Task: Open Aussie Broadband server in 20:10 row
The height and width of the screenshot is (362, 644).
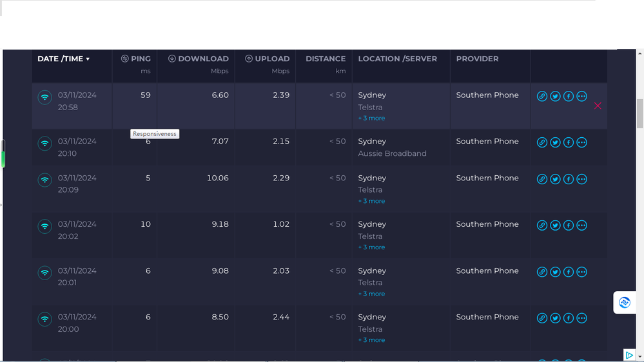Action: point(392,153)
